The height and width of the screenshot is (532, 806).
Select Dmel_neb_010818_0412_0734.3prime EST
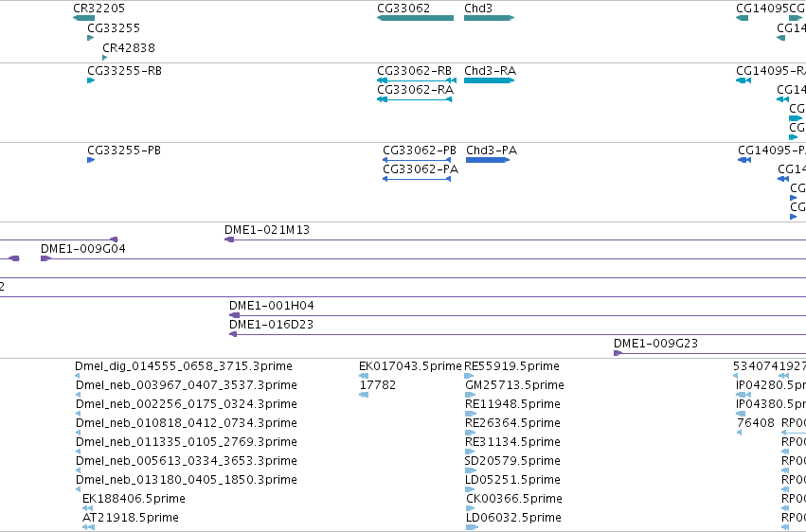(x=186, y=423)
